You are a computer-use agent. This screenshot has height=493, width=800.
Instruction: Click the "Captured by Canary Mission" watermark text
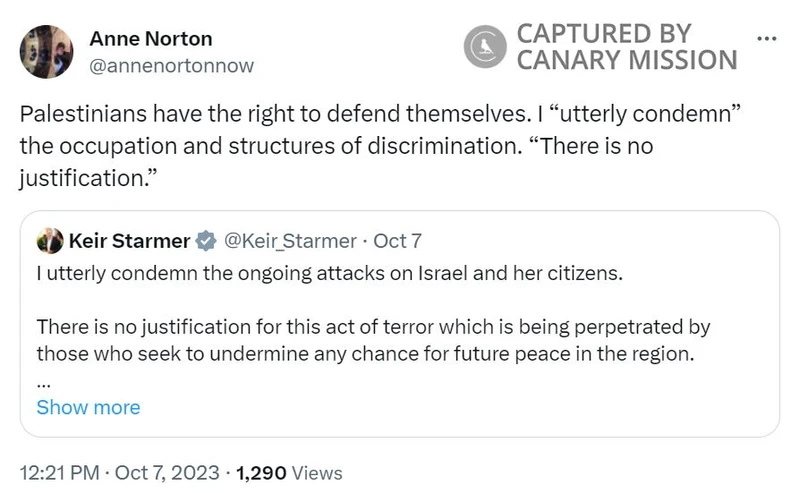[x=626, y=46]
